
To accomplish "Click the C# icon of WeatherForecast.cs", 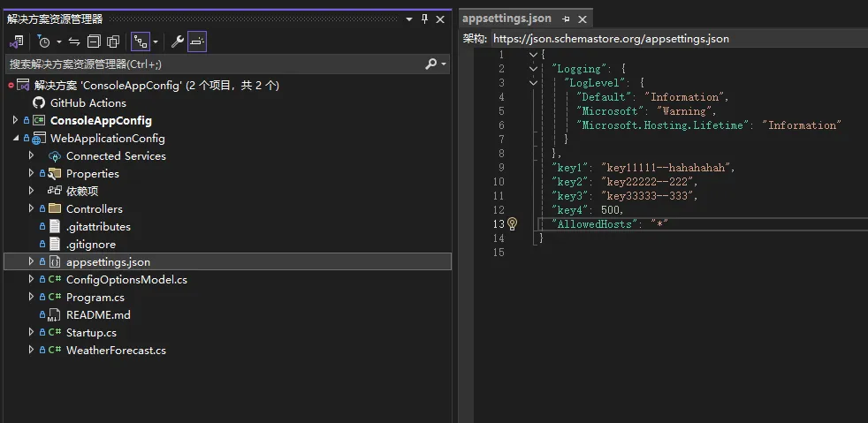I will [x=54, y=351].
